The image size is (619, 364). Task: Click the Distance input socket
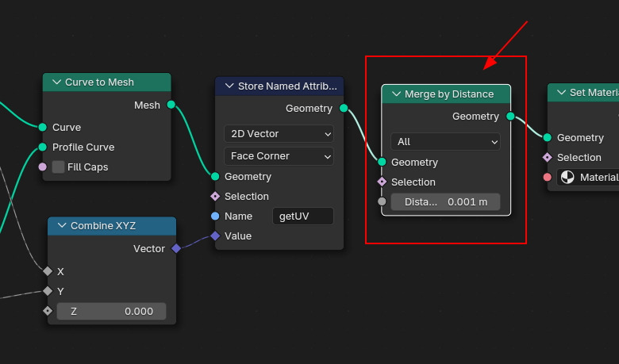tap(382, 201)
